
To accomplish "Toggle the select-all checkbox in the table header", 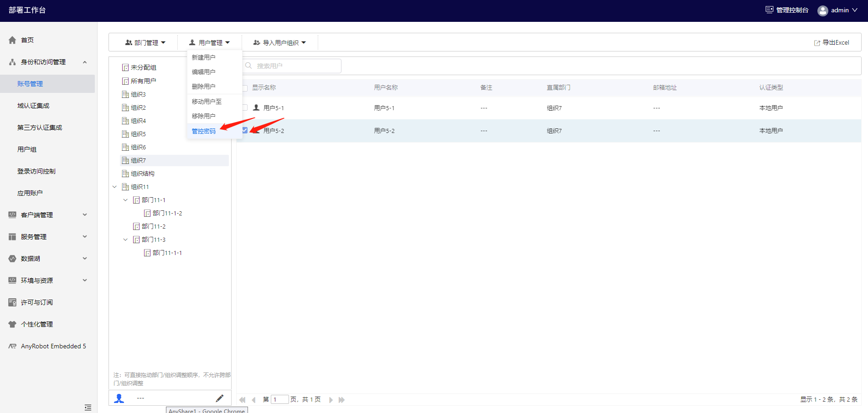I will point(245,88).
